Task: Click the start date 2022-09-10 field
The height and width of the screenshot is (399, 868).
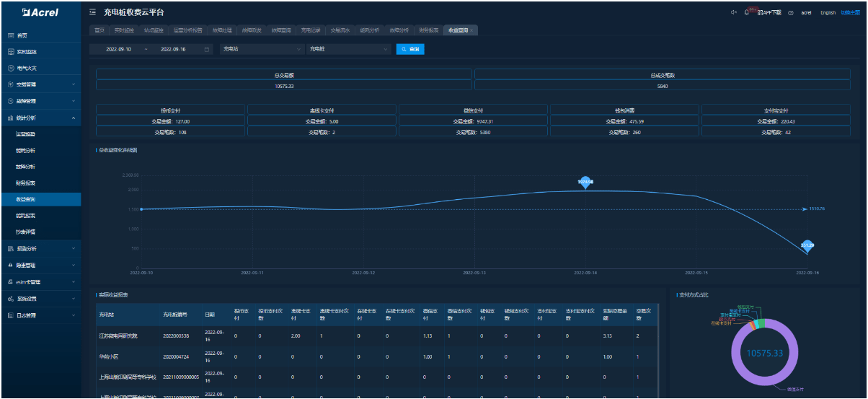Action: (118, 49)
